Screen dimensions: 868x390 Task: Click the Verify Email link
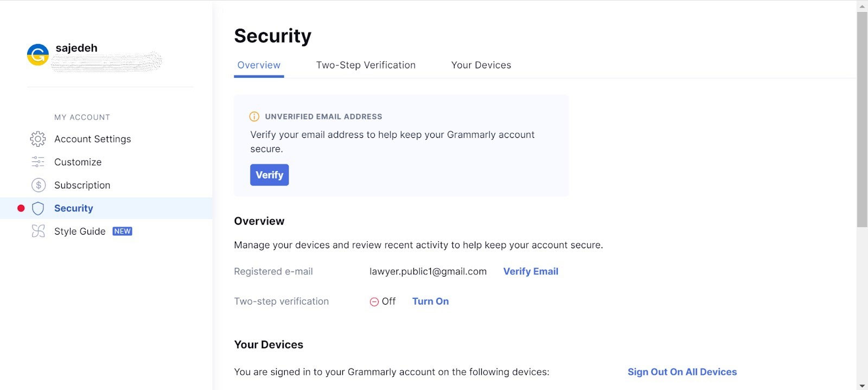[531, 272]
